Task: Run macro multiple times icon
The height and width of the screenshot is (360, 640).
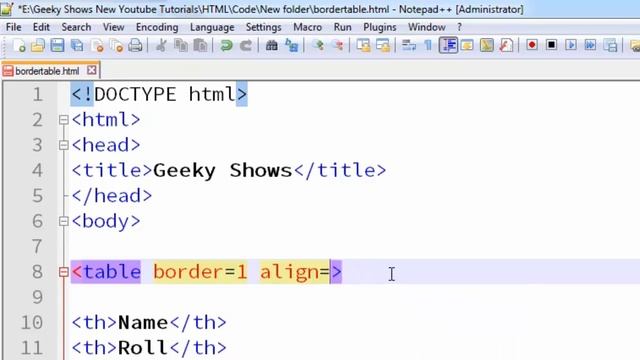Action: coord(591,45)
